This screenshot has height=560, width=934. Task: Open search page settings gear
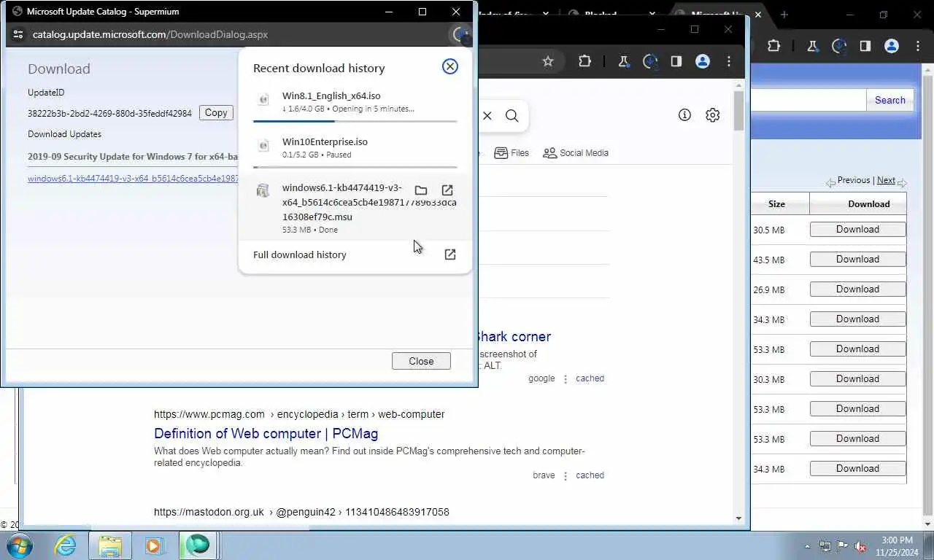[x=713, y=114]
